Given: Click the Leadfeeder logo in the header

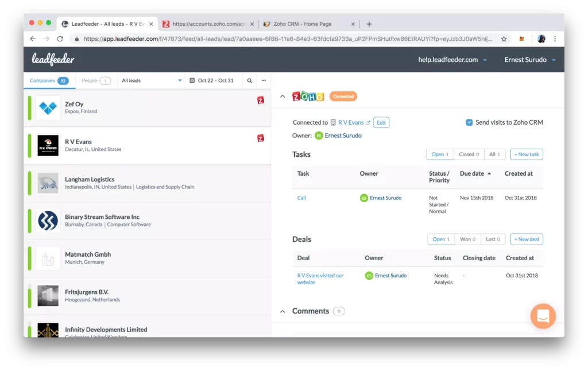Looking at the screenshot, I should tap(52, 59).
